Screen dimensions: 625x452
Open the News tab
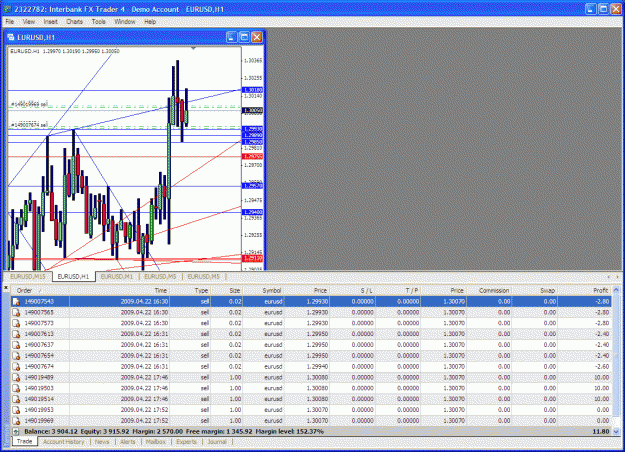pyautogui.click(x=102, y=442)
